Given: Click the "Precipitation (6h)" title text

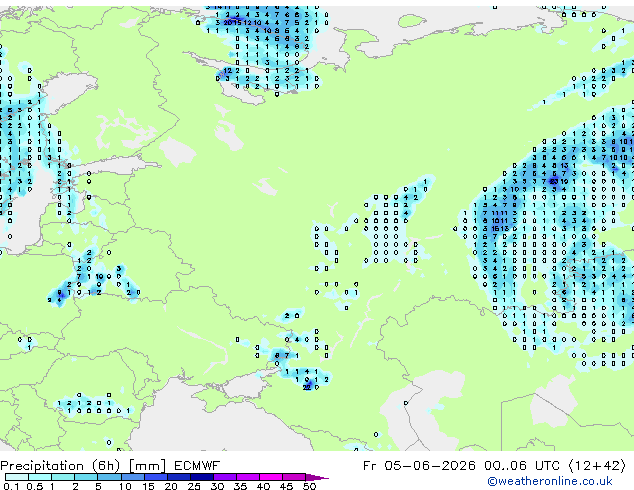Looking at the screenshot, I should [60, 466].
